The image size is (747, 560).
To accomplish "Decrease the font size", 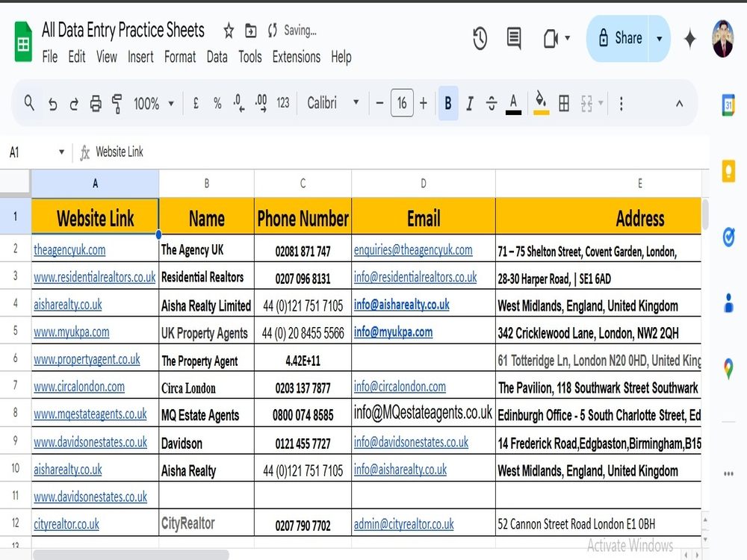I will [379, 103].
